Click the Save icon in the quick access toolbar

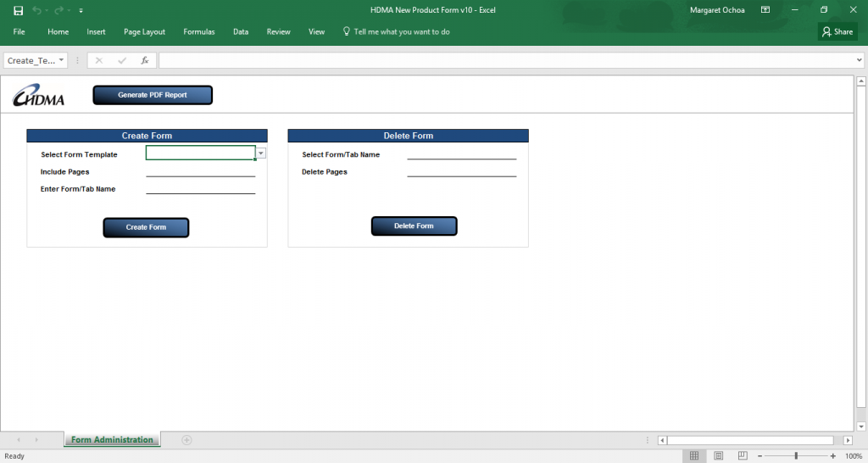[19, 10]
